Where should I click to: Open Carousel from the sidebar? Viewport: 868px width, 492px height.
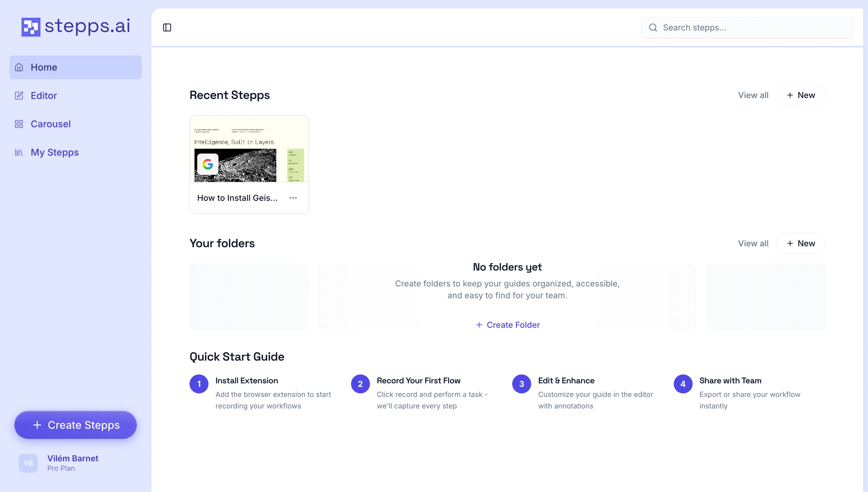(x=75, y=124)
